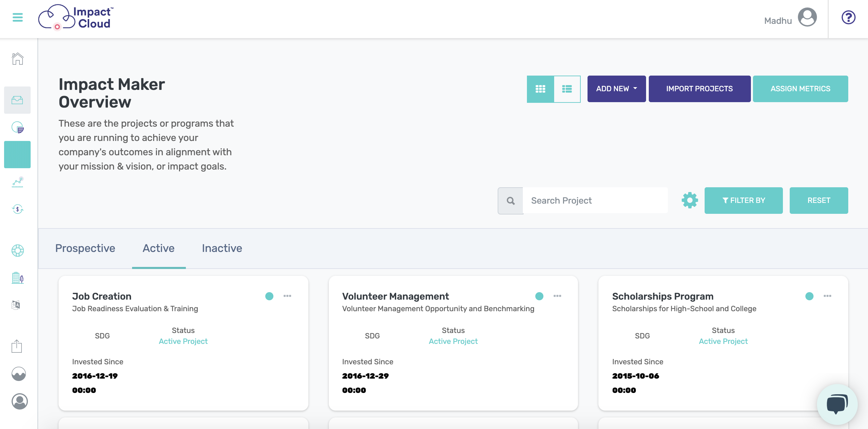Viewport: 868px width, 429px height.
Task: Open the Scholarships Program project title
Action: coord(663,296)
